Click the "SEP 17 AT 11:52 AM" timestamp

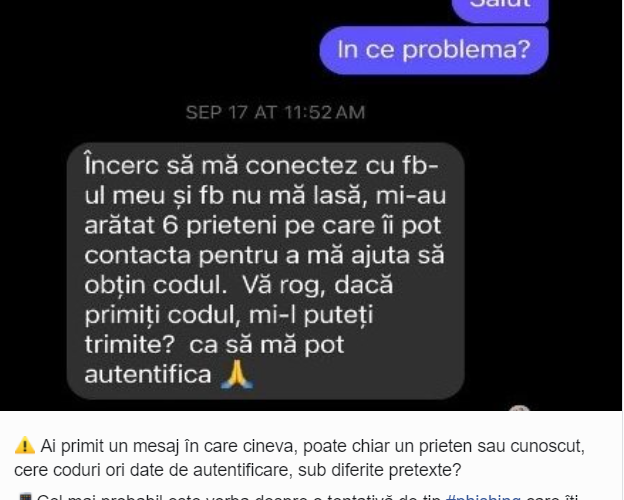(275, 112)
